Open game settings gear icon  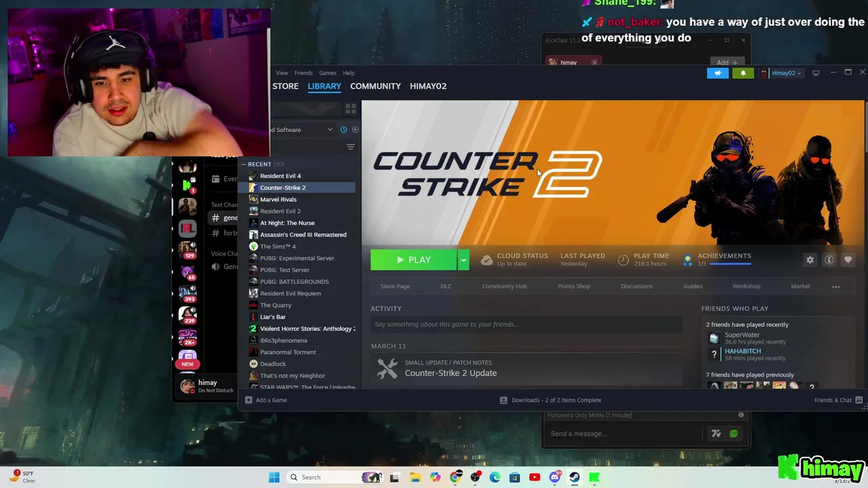[810, 260]
